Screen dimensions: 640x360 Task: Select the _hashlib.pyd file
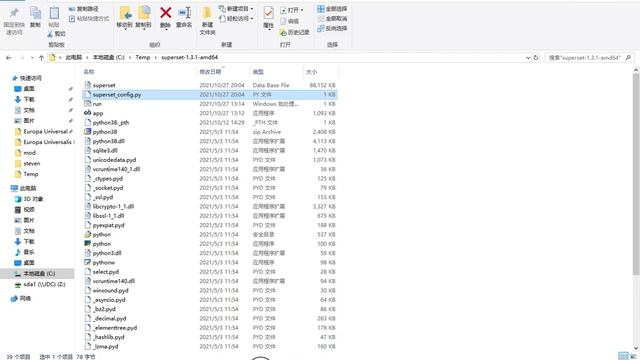[x=210, y=337]
